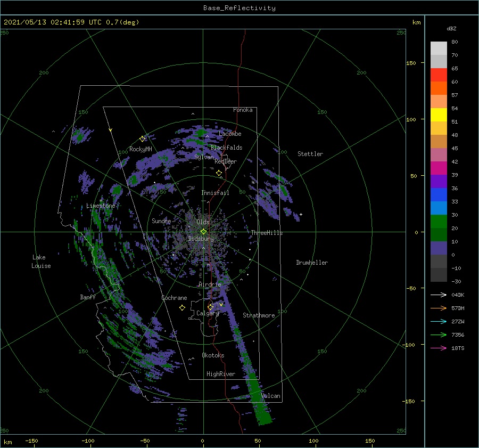Viewport: 479px width, 448px height.
Task: Click the green 7356 arrow legend
Action: pyautogui.click(x=439, y=335)
